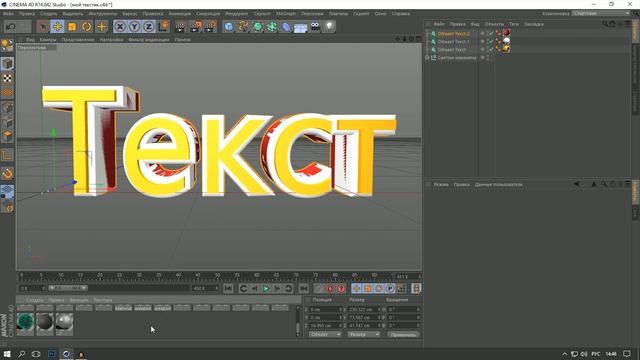The image size is (640, 360).
Task: Click the yellow plus last-tool icon
Action: click(x=101, y=27)
